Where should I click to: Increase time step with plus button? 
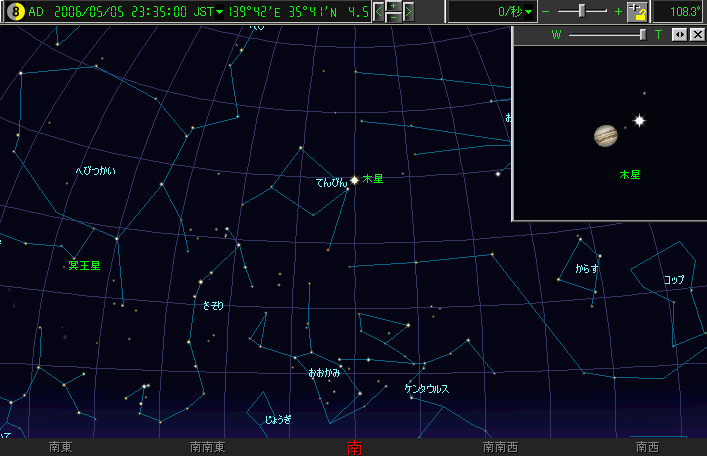(393, 6)
